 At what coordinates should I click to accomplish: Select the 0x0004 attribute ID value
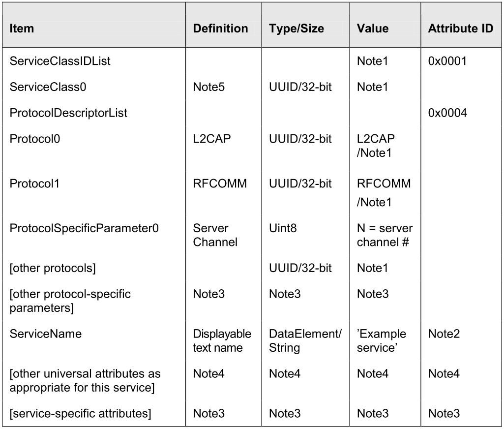[x=447, y=113]
